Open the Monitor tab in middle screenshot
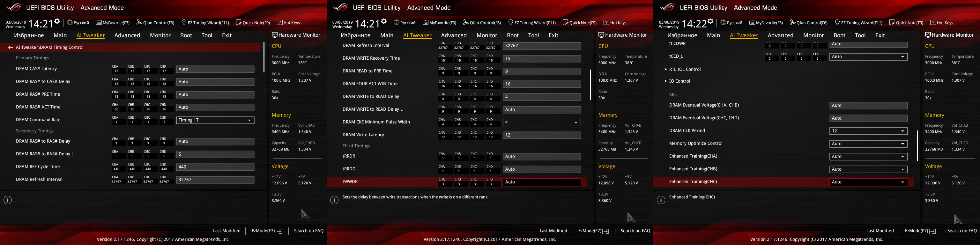 tap(487, 35)
